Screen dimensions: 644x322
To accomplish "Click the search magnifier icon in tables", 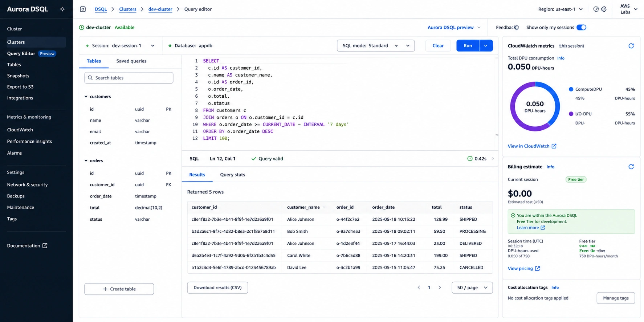I will [x=90, y=78].
